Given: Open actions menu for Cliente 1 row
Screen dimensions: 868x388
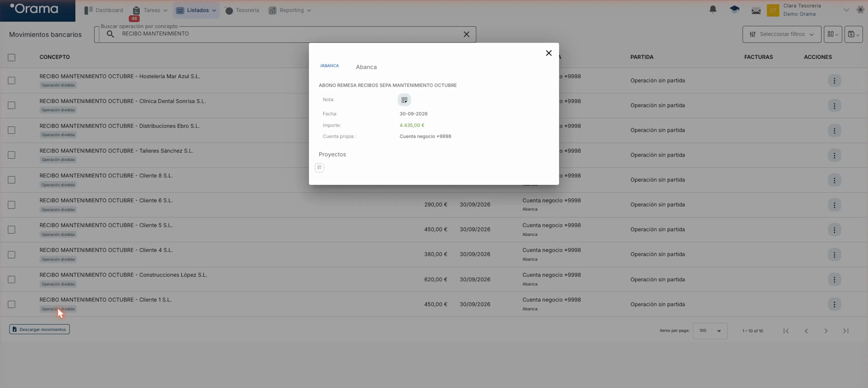Looking at the screenshot, I should click(x=834, y=304).
